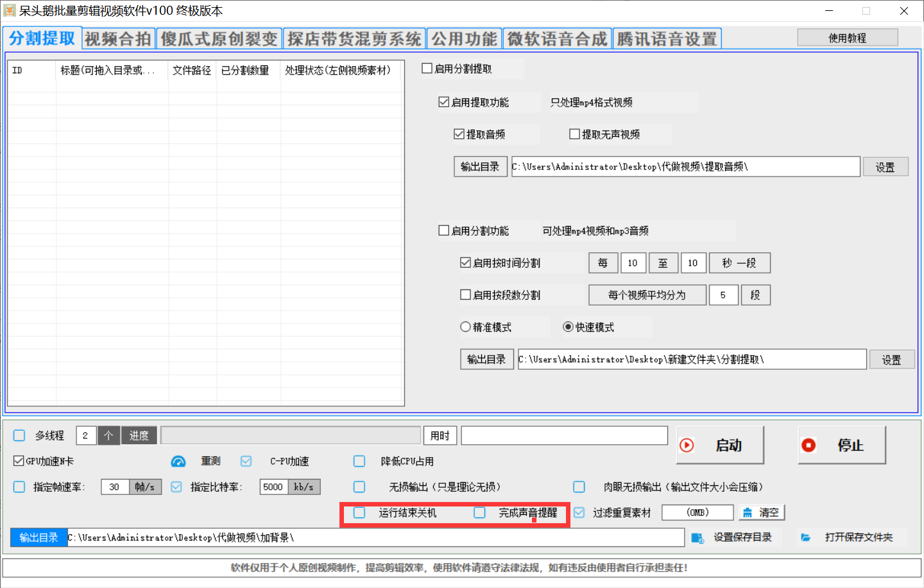Click the 已分割数量 column header

248,71
